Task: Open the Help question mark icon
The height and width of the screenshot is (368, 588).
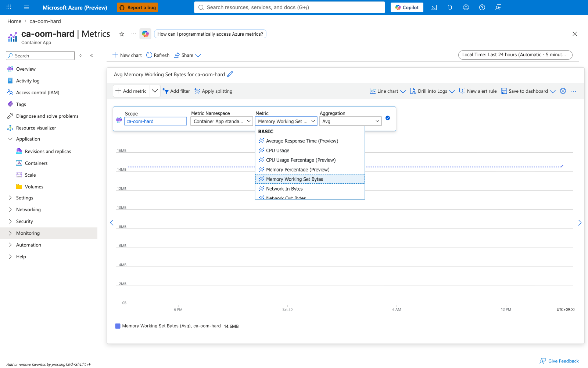Action: [x=482, y=7]
